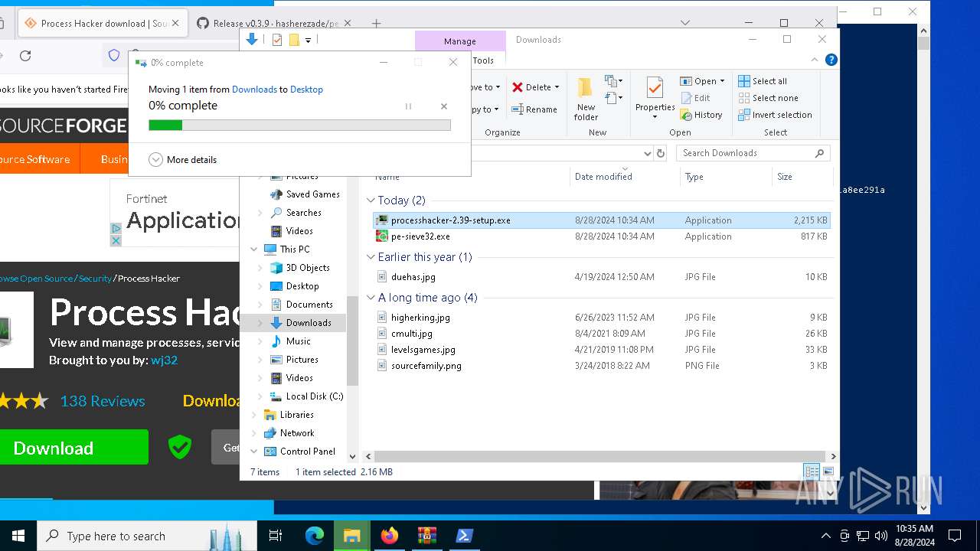This screenshot has height=551, width=980.
Task: Reload the Firefox page
Action: click(x=25, y=56)
